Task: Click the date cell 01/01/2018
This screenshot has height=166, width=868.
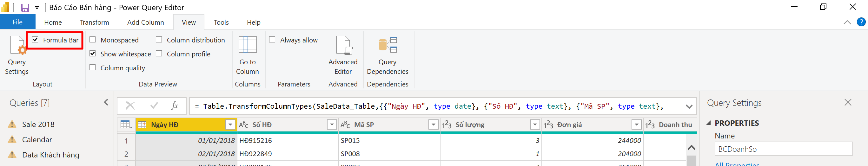Action: point(186,140)
